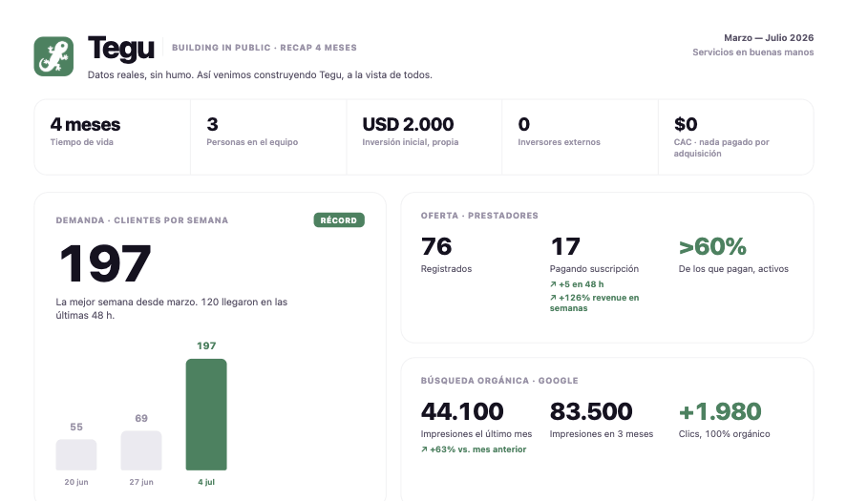The width and height of the screenshot is (868, 501).
Task: Click the Tegu lizard logo icon
Action: (x=53, y=56)
